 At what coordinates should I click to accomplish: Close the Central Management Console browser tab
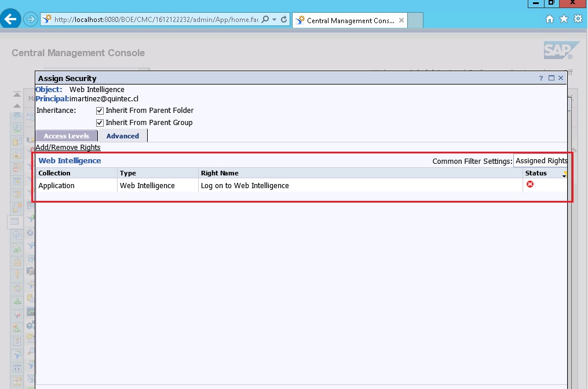[x=401, y=21]
